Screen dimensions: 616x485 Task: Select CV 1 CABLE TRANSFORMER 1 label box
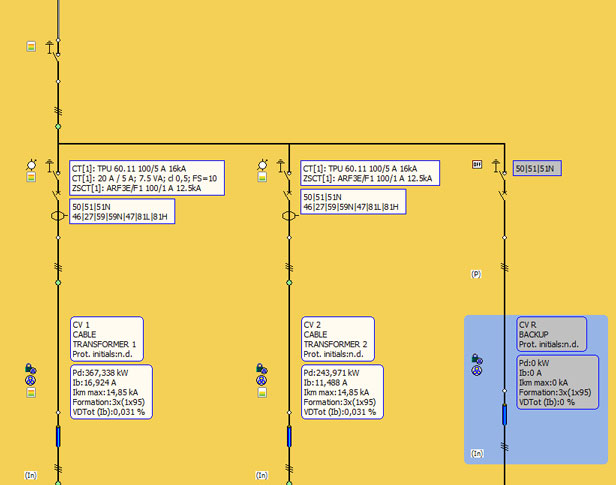point(106,339)
